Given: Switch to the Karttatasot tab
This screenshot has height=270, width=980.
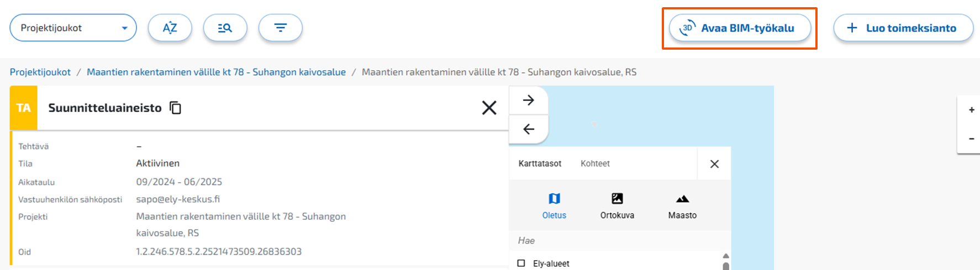Looking at the screenshot, I should pyautogui.click(x=540, y=163).
